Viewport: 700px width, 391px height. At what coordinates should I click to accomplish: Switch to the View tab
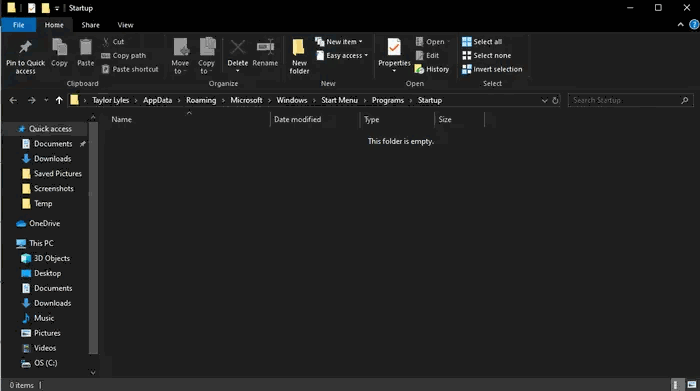pyautogui.click(x=125, y=25)
